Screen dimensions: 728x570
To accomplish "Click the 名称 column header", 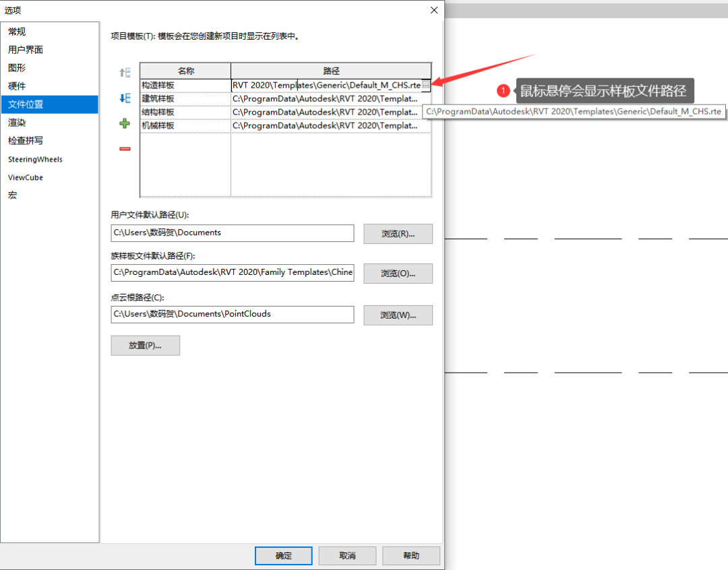I will 185,71.
